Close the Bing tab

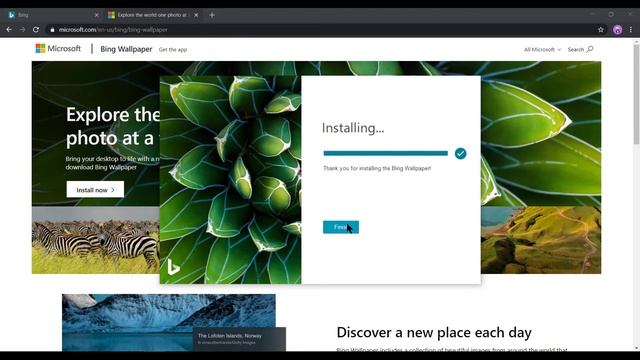pyautogui.click(x=96, y=15)
